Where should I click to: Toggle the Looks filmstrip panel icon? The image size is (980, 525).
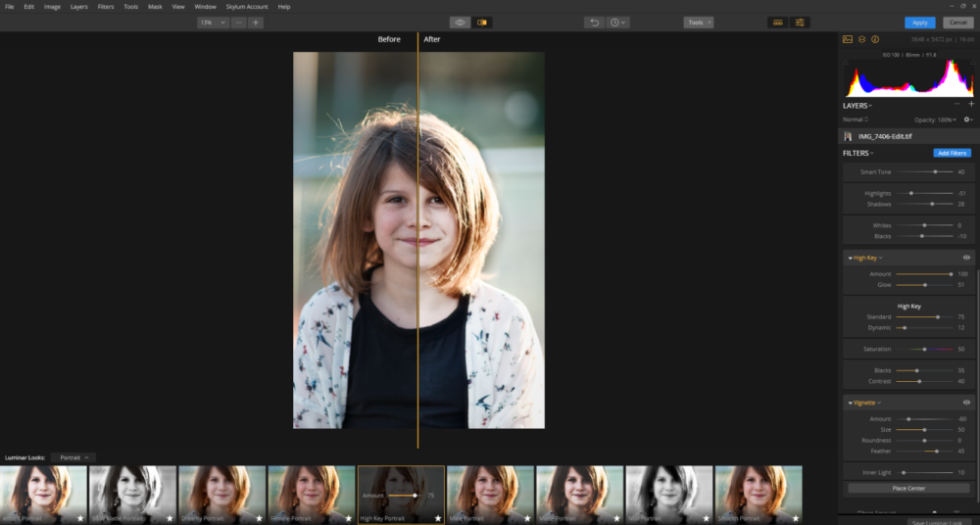coord(777,23)
